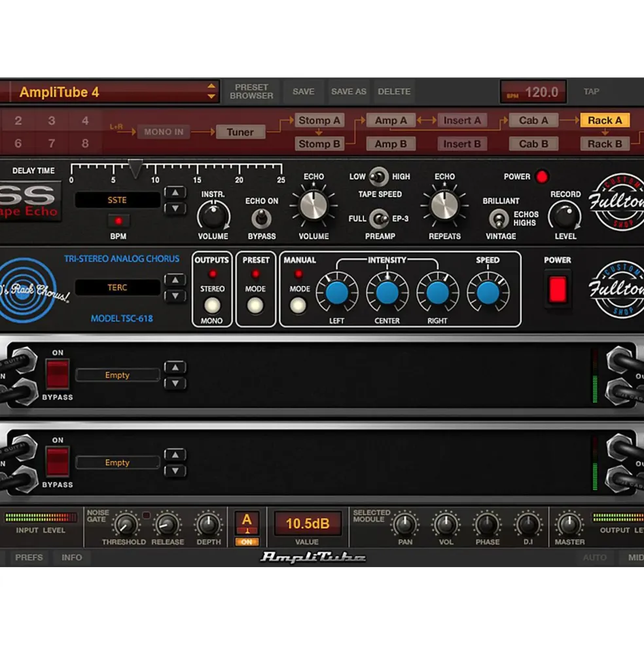Click preset up arrow beside AmpliTube 4
This screenshot has height=645, width=644.
coord(211,86)
